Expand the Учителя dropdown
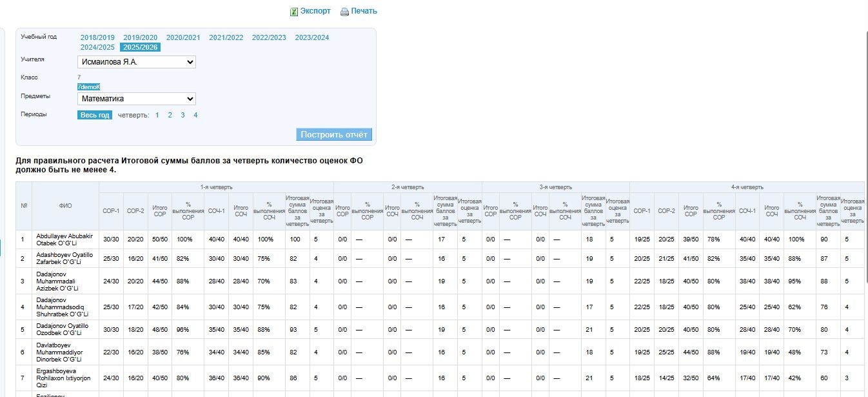 137,62
